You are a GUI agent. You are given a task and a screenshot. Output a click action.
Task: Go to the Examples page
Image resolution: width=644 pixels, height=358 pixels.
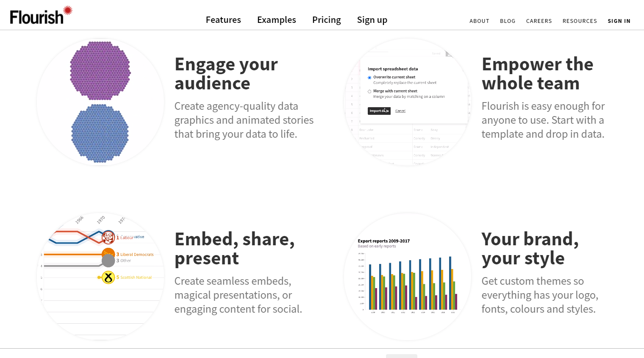(277, 20)
